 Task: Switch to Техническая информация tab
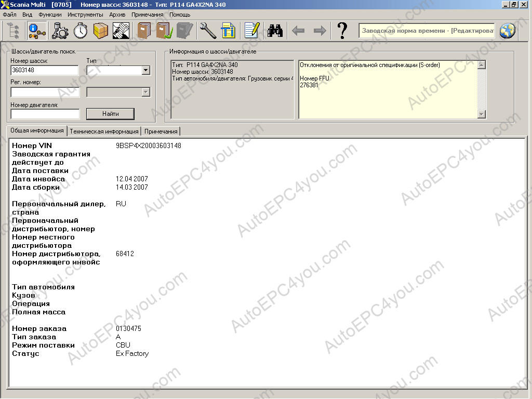point(104,131)
